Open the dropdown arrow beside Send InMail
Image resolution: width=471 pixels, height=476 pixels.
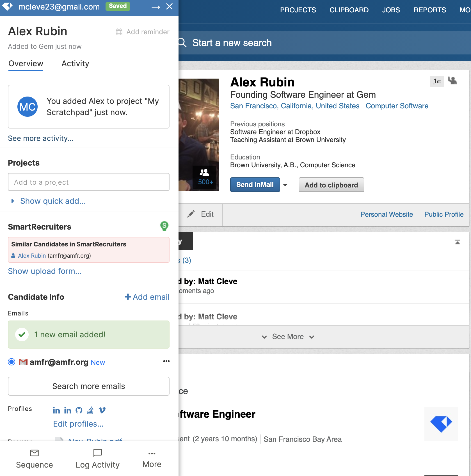[x=285, y=185]
